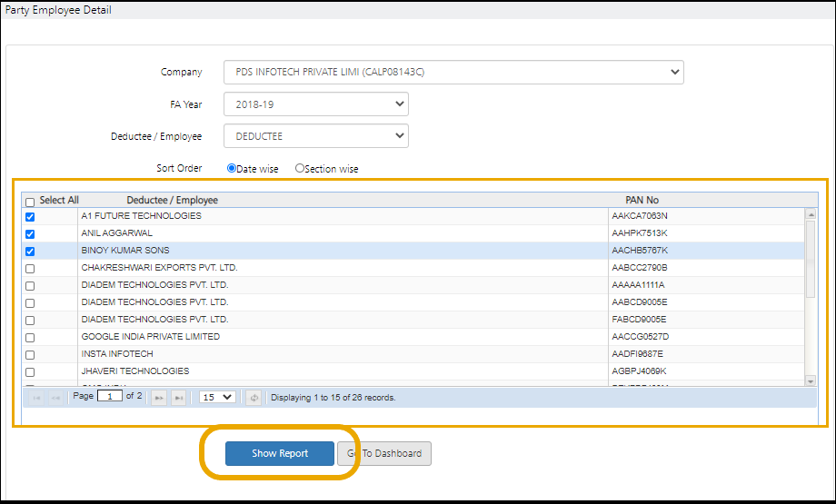
Task: Select Section wise sort order
Action: point(300,168)
